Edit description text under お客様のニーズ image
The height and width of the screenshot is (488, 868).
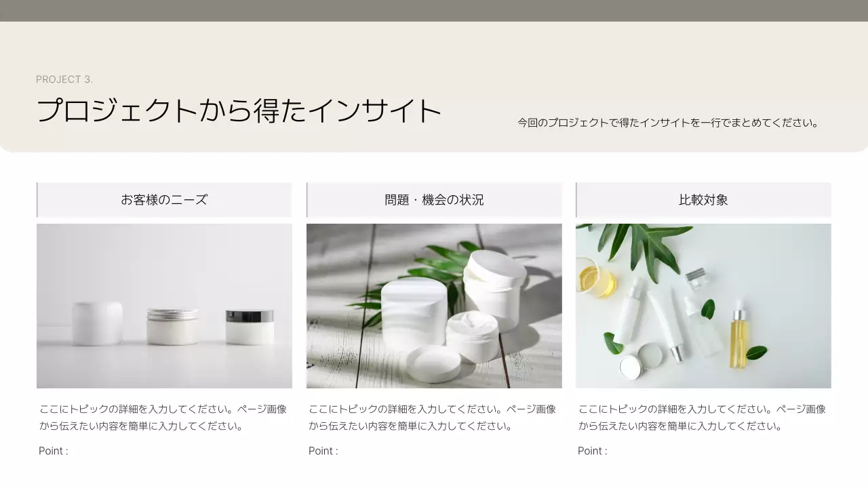[x=163, y=418]
